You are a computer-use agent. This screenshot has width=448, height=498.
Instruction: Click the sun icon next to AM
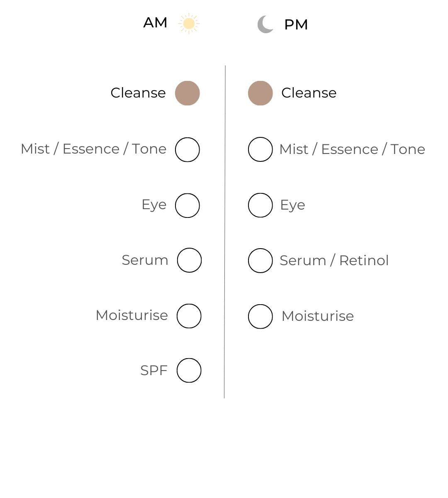coord(189,24)
